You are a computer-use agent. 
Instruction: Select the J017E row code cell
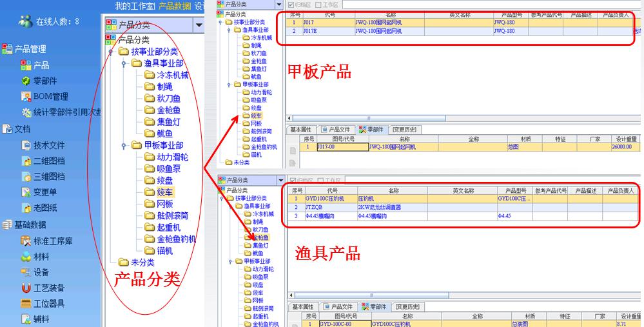pos(329,31)
